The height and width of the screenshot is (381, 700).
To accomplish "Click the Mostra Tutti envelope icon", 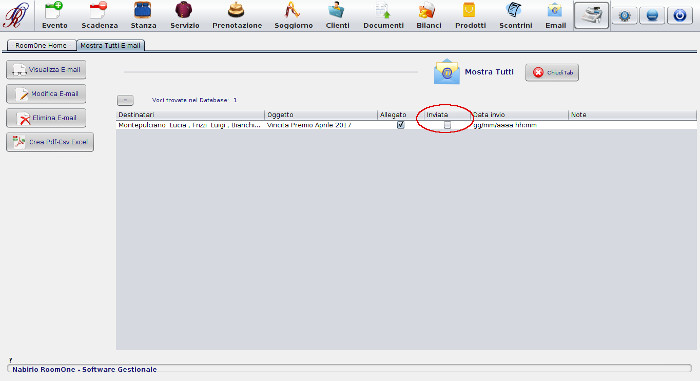I will point(446,71).
